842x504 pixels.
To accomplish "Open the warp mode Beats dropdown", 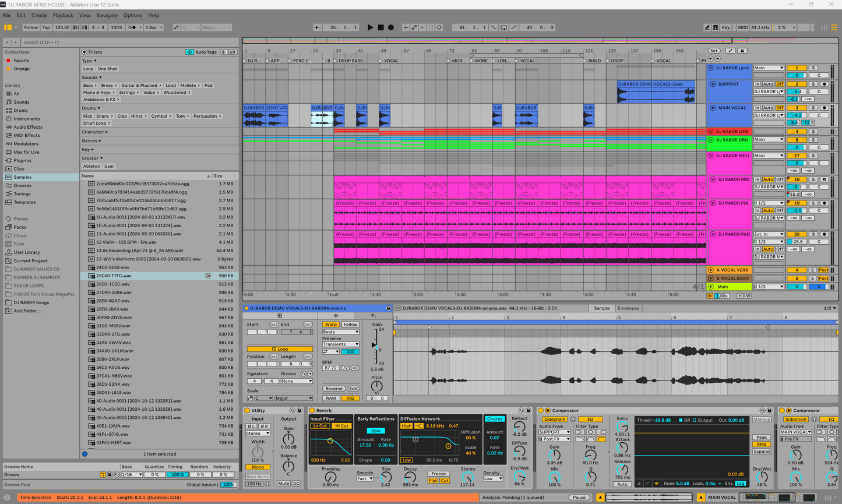I will click(341, 332).
